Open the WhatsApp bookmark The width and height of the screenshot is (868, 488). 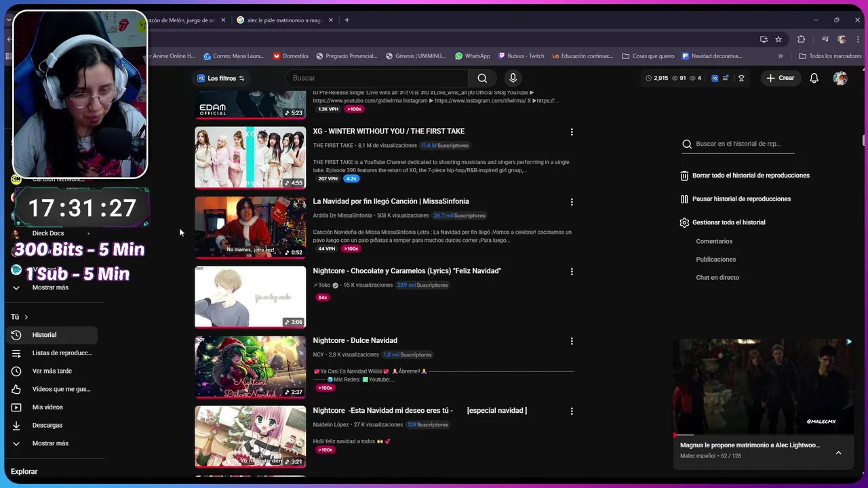[x=473, y=56]
